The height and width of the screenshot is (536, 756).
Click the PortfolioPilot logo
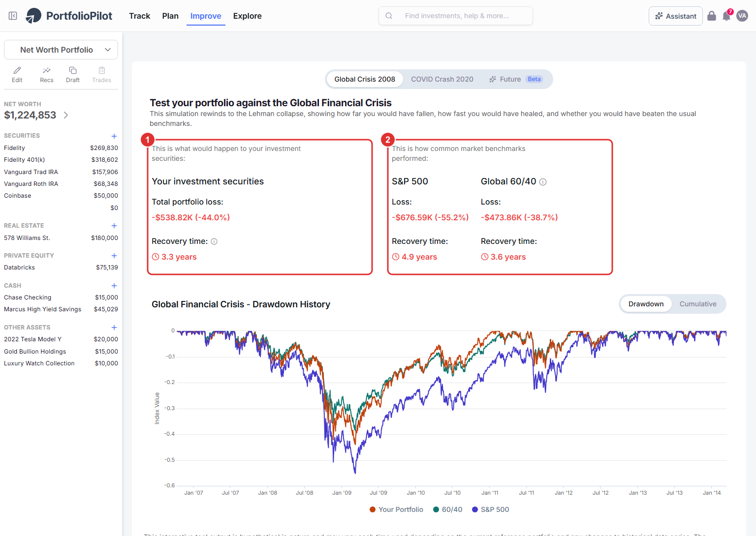pos(69,16)
